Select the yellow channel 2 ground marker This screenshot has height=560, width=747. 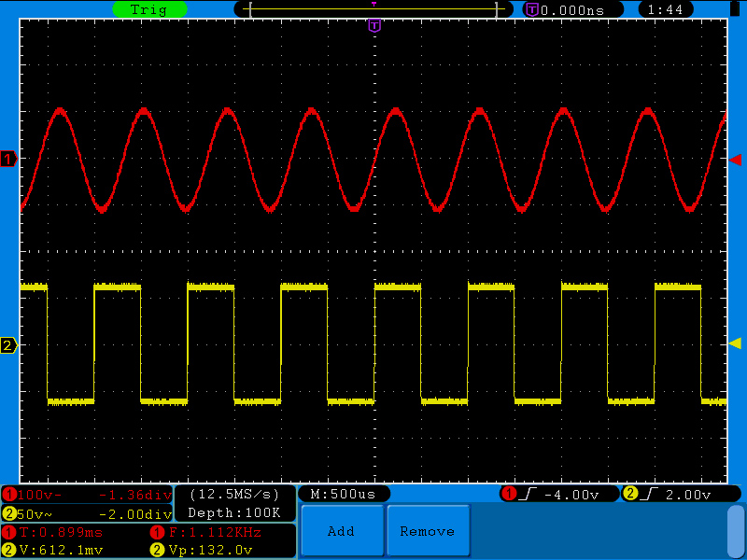pos(8,345)
